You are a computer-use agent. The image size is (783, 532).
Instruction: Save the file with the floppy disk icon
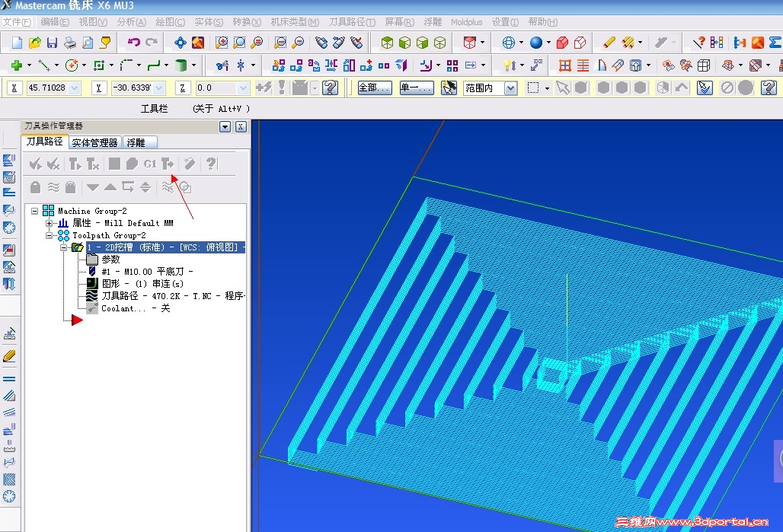[x=52, y=43]
